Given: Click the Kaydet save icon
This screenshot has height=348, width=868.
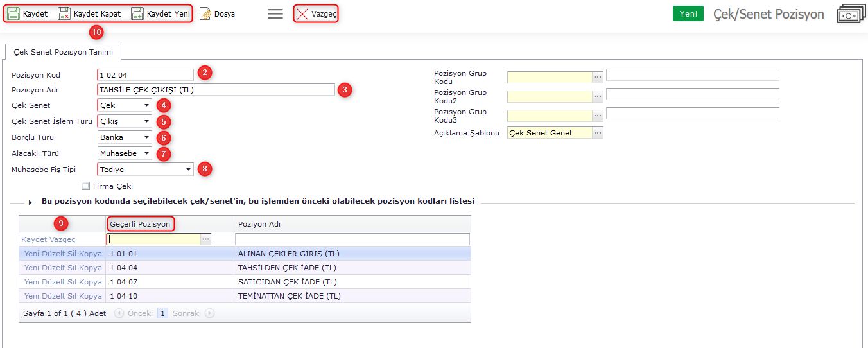Looking at the screenshot, I should click(13, 13).
